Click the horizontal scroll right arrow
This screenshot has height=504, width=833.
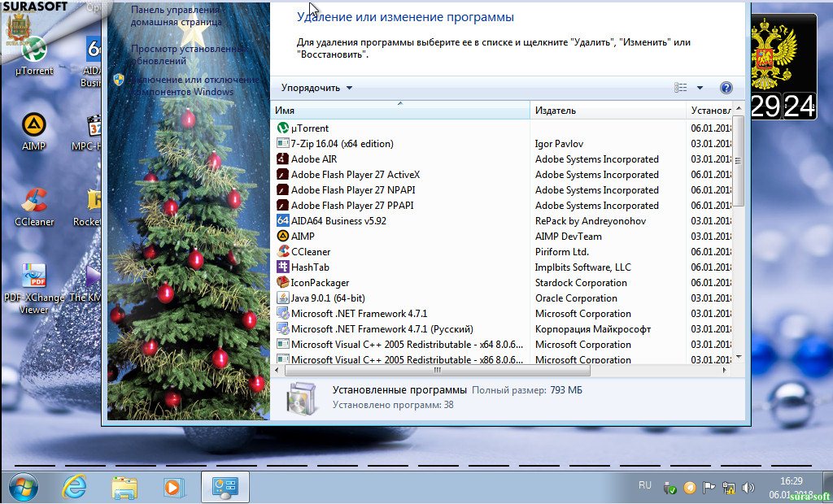(x=724, y=370)
